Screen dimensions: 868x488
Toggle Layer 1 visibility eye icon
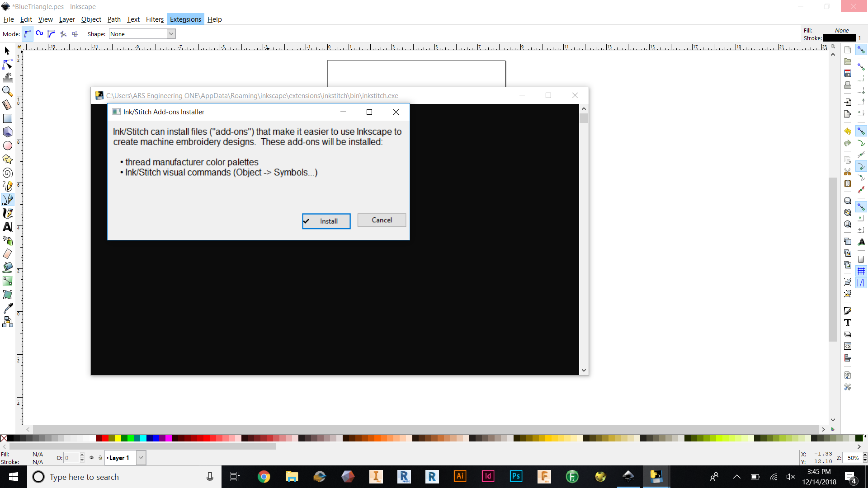(x=92, y=458)
